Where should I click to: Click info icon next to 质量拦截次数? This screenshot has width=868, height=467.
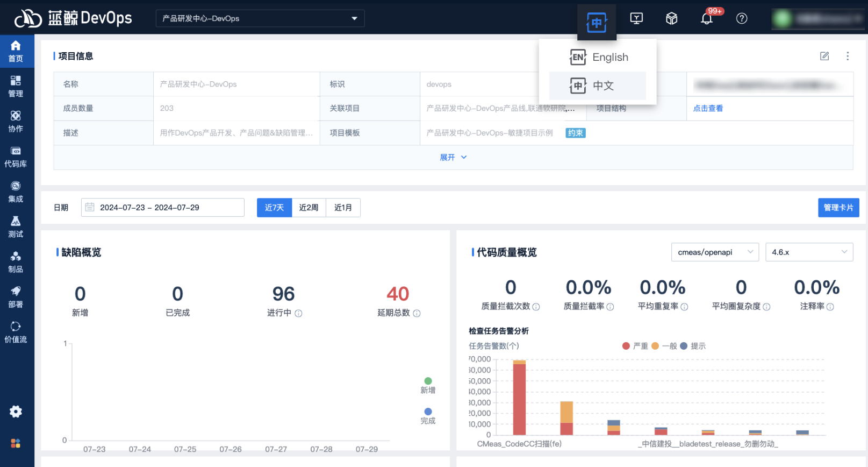point(536,307)
